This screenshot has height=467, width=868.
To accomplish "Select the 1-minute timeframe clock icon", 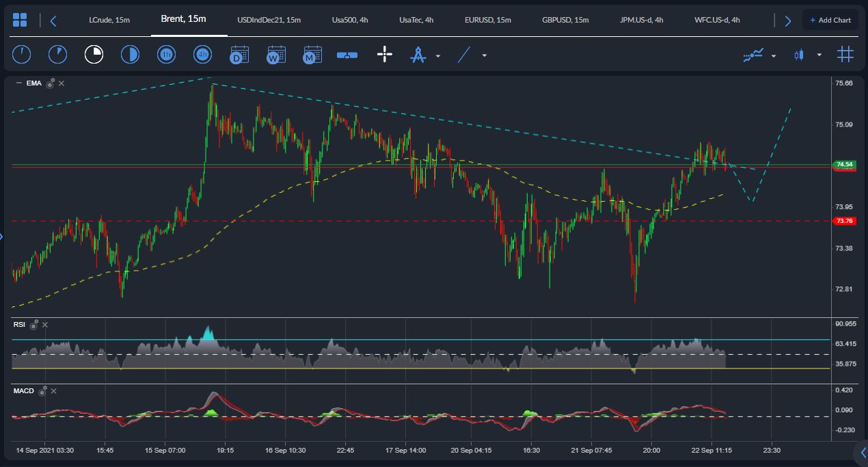I will (22, 55).
